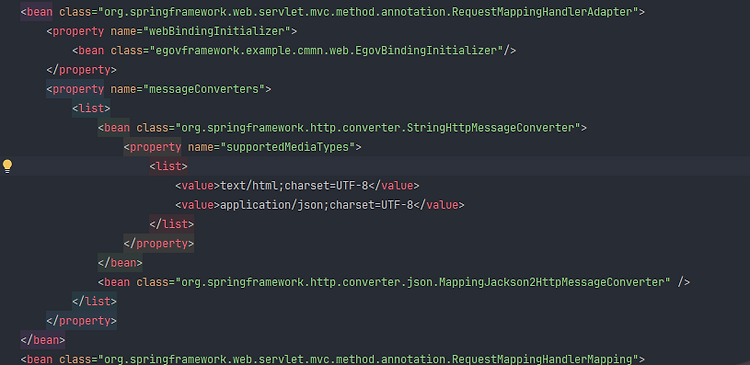The height and width of the screenshot is (365, 750).
Task: Click the outer <list> tag under messageConverters
Action: 91,108
